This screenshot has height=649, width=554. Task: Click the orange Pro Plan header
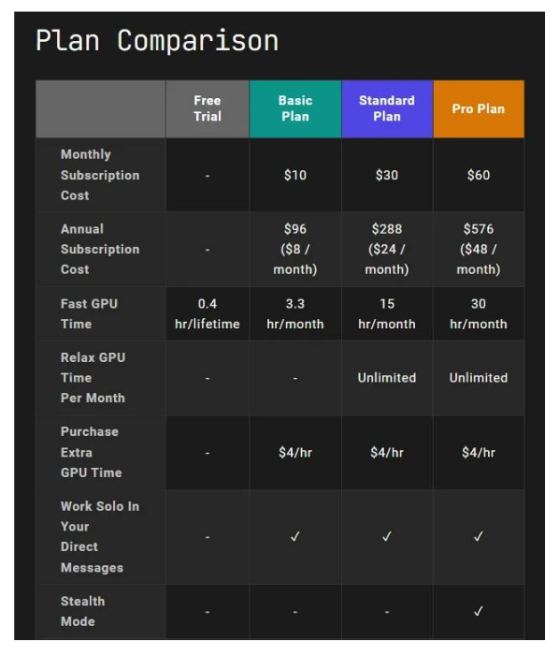point(479,109)
